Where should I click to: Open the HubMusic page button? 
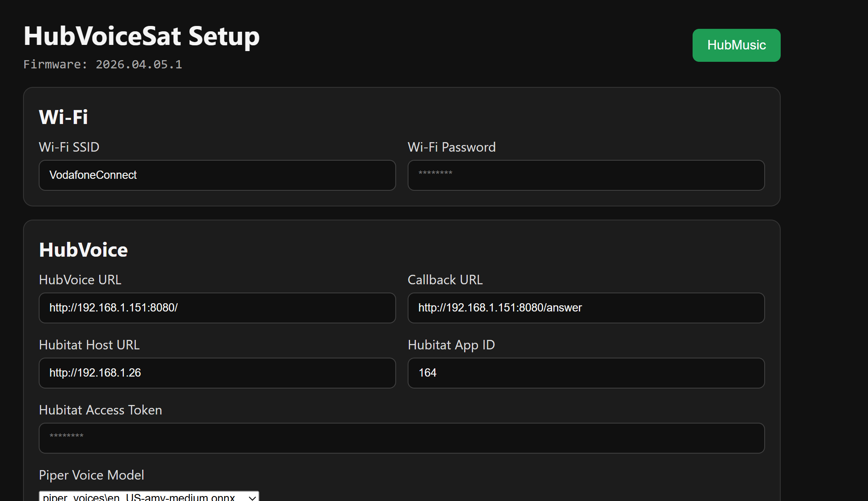pos(736,45)
